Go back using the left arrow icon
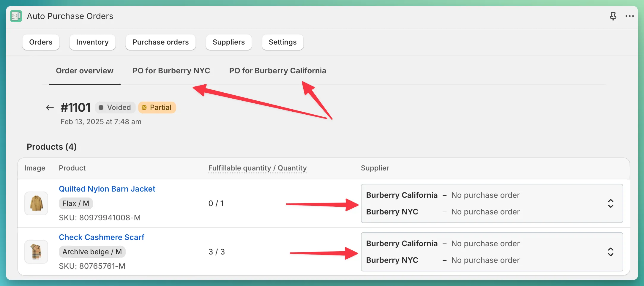The height and width of the screenshot is (286, 644). point(50,108)
